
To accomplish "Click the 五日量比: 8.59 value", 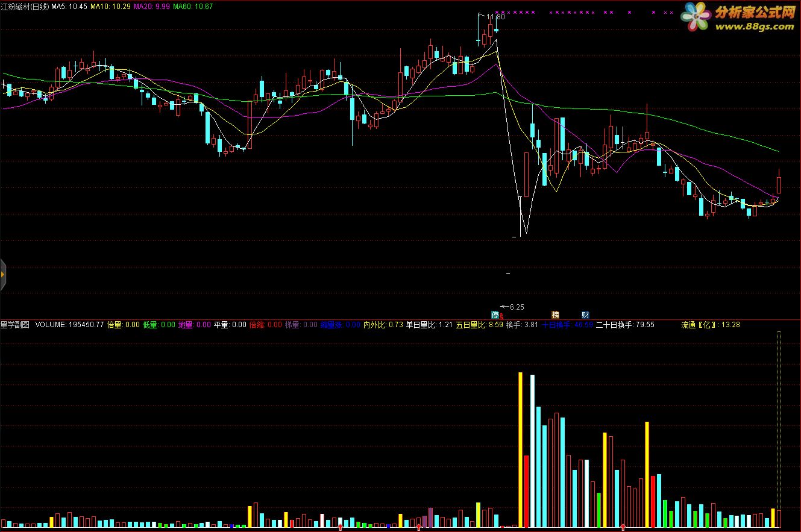I will coord(479,325).
